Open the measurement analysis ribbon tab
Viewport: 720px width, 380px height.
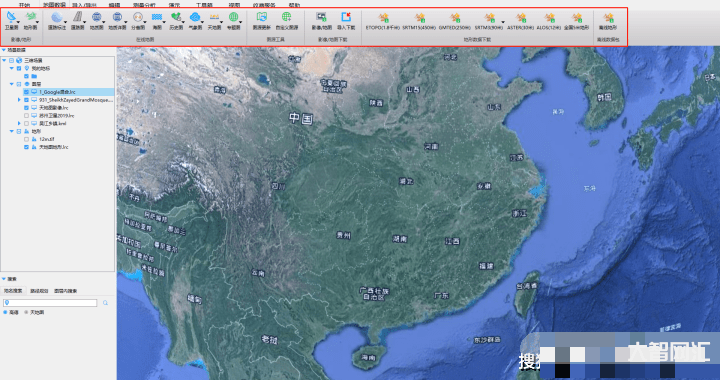click(144, 5)
